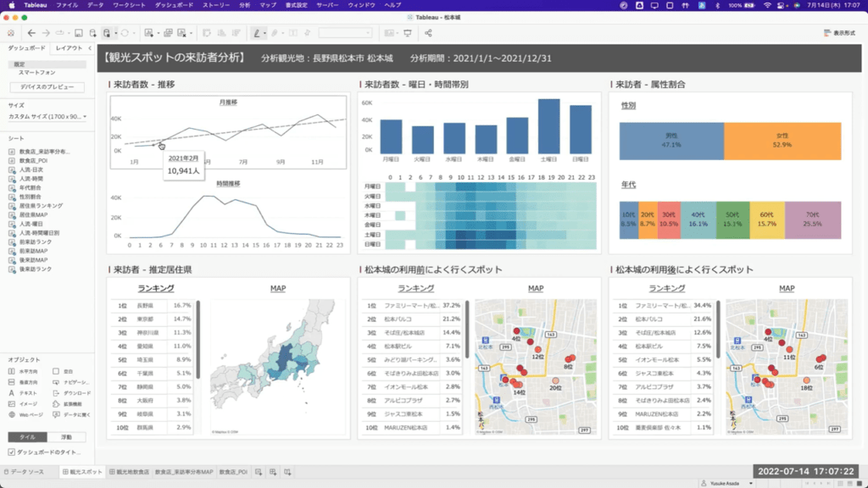
Task: Click the save icon in toolbar
Action: [78, 33]
